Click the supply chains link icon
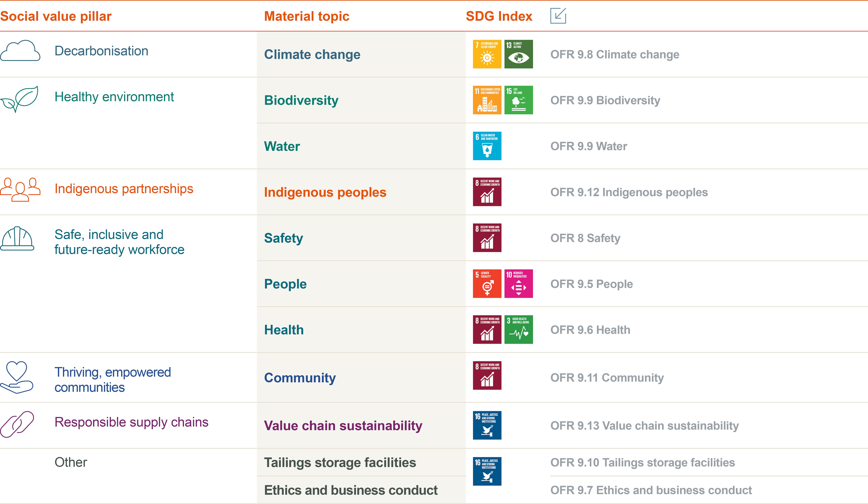This screenshot has height=504, width=868. tap(17, 424)
